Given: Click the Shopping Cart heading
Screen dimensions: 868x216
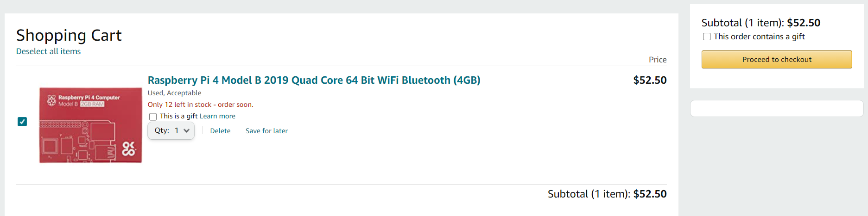Looking at the screenshot, I should [69, 35].
